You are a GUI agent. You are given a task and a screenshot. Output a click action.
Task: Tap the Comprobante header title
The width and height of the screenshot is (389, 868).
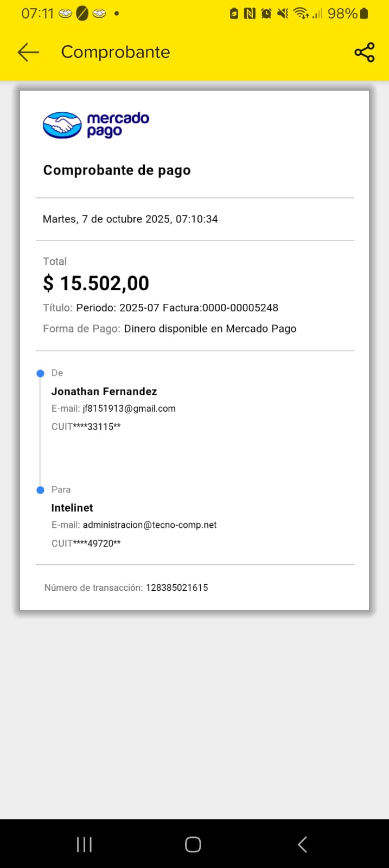[116, 52]
